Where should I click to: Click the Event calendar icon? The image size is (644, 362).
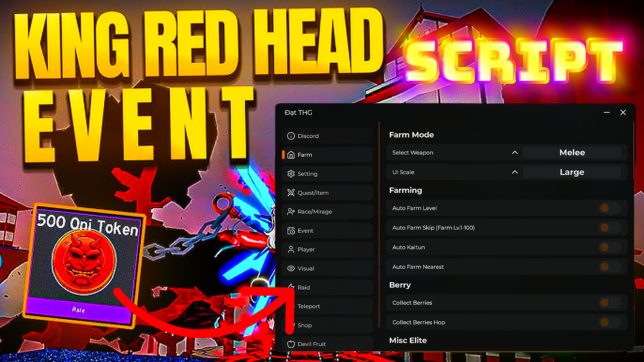[x=291, y=231]
